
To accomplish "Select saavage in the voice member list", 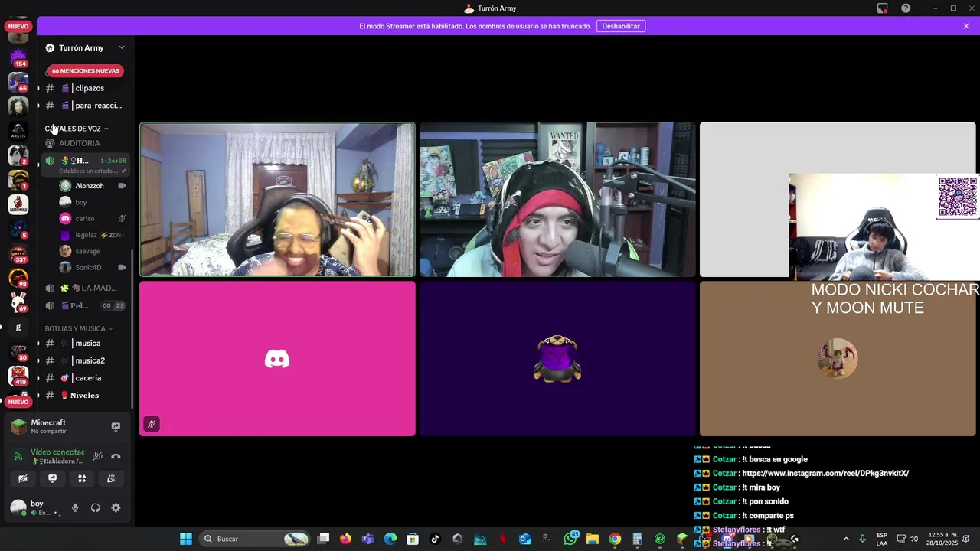I will point(93,251).
